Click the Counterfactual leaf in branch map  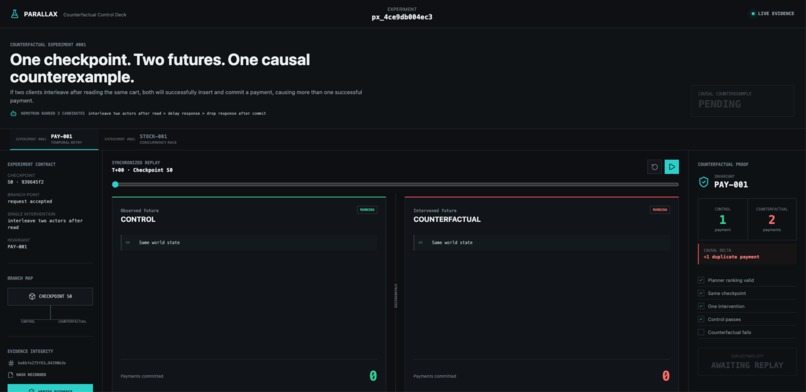coord(72,322)
